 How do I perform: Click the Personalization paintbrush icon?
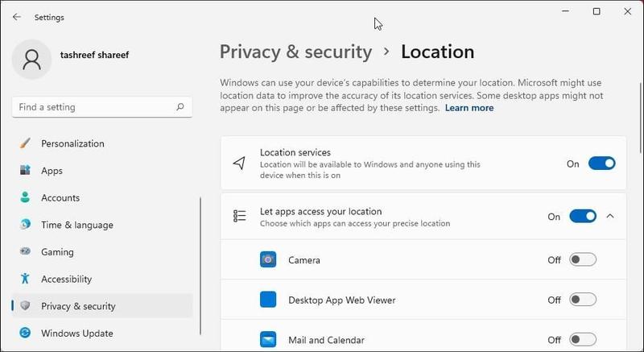tap(25, 143)
